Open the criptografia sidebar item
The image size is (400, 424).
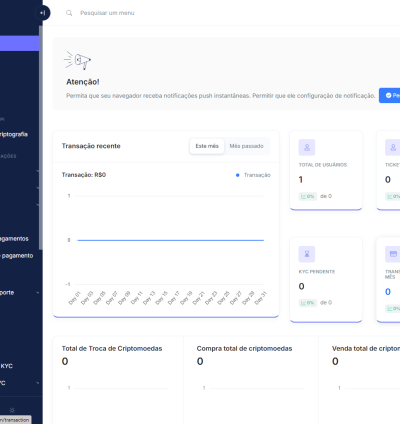(14, 134)
